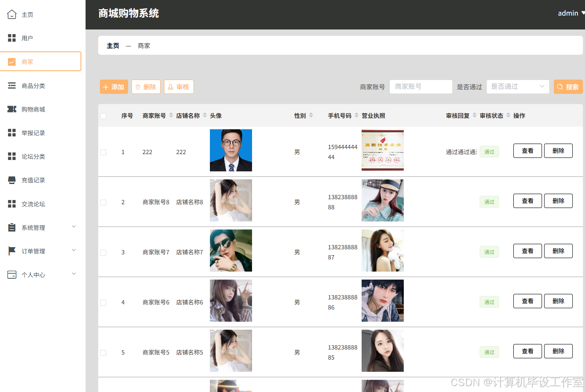The height and width of the screenshot is (392, 585).
Task: Sort by 审核回复 column arrows
Action: [475, 115]
